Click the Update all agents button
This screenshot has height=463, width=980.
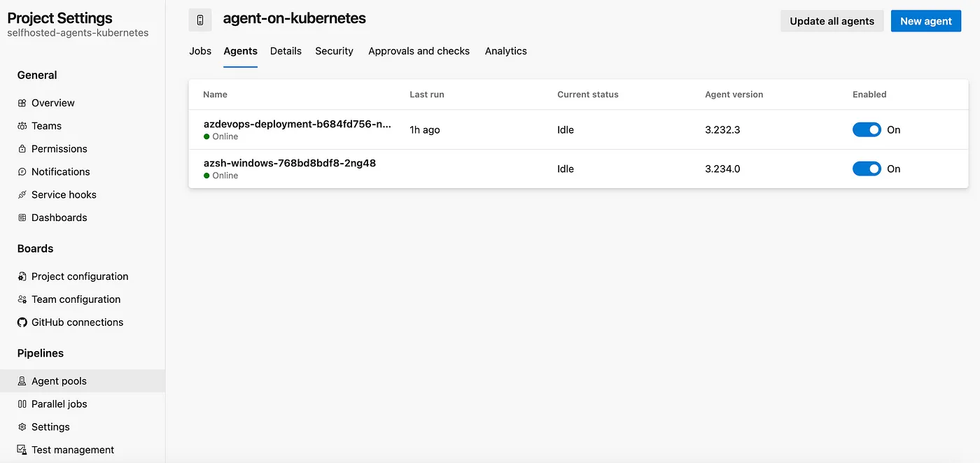[x=832, y=21]
